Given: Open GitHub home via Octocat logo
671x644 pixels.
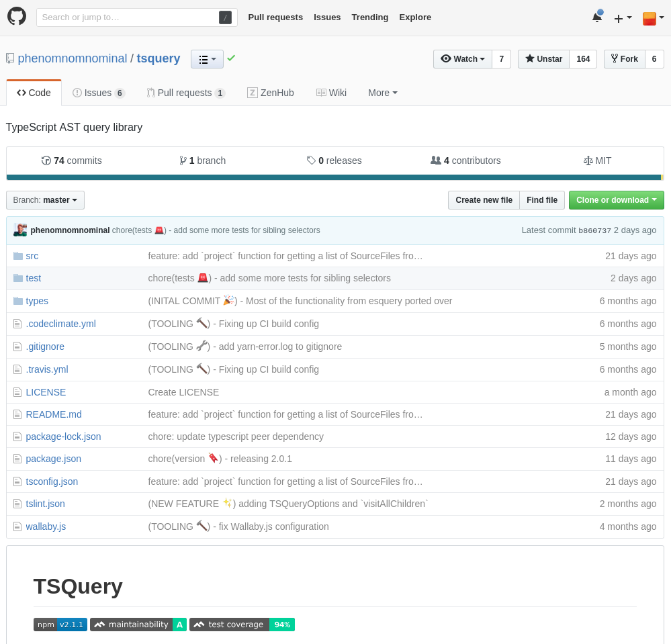Looking at the screenshot, I should tap(17, 17).
